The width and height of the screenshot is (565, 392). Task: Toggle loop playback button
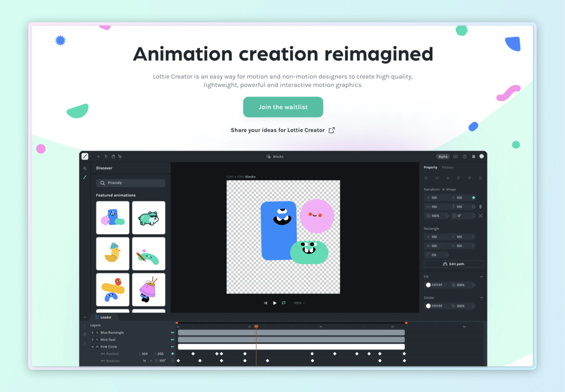tap(284, 303)
